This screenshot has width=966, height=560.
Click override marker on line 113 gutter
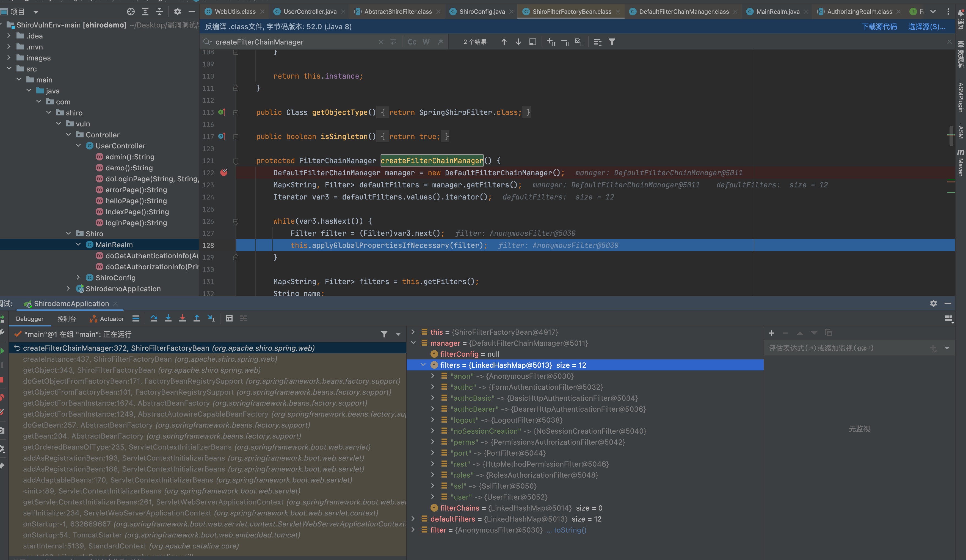pyautogui.click(x=222, y=112)
